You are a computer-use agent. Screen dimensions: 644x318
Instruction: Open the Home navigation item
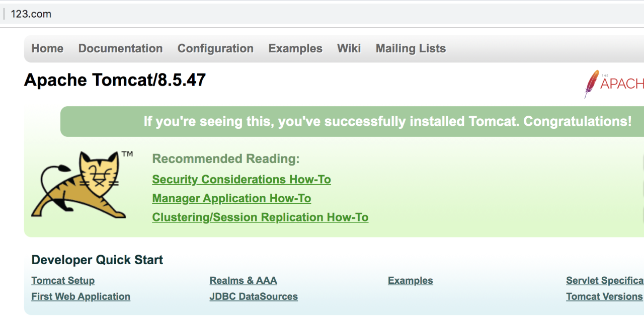pos(47,49)
